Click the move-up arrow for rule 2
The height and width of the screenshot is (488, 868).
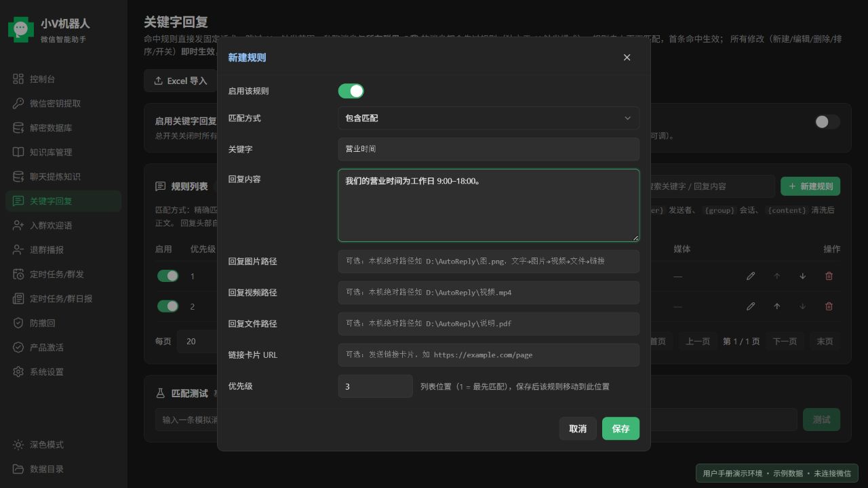[x=777, y=306]
